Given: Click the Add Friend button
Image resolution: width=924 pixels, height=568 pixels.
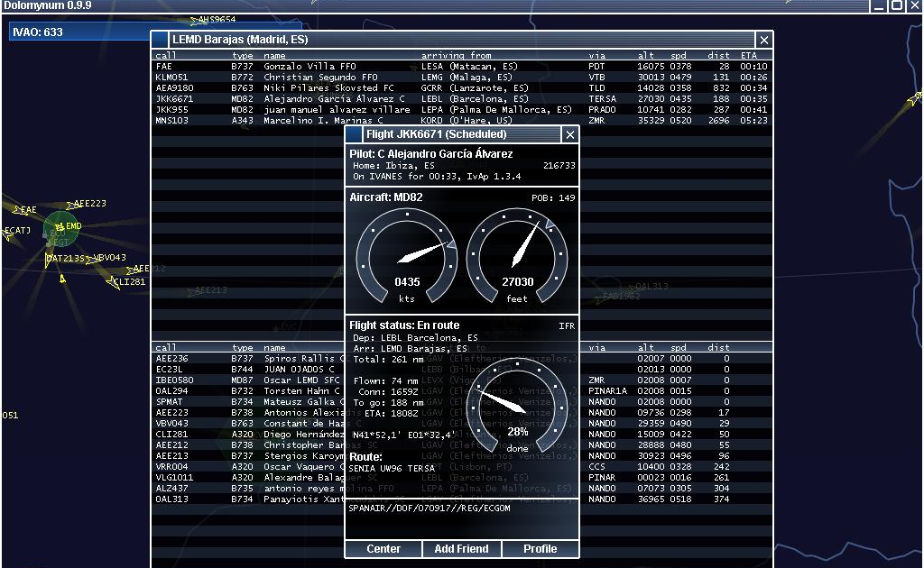Looking at the screenshot, I should pos(461,548).
